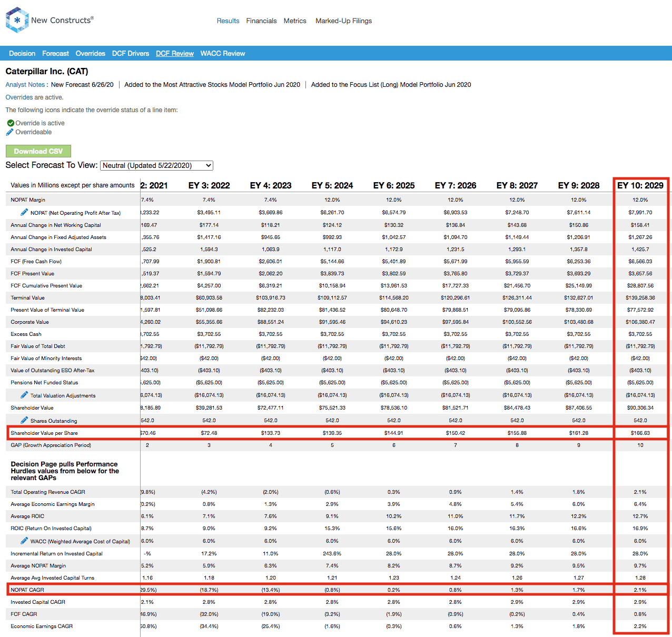Click the 'Invested Capital CAGR' row label
Viewport: 672px width, 637px height.
click(x=38, y=602)
